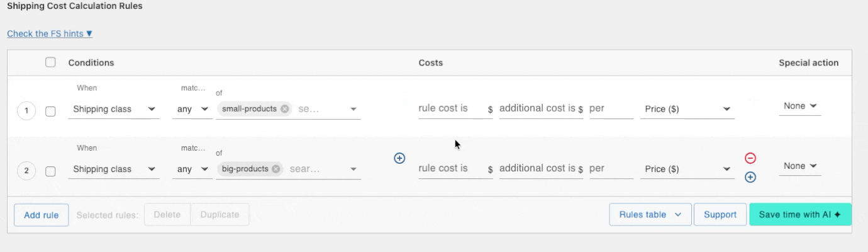Click the blue plus icon below the red minus
Image resolution: width=868 pixels, height=252 pixels.
point(750,178)
